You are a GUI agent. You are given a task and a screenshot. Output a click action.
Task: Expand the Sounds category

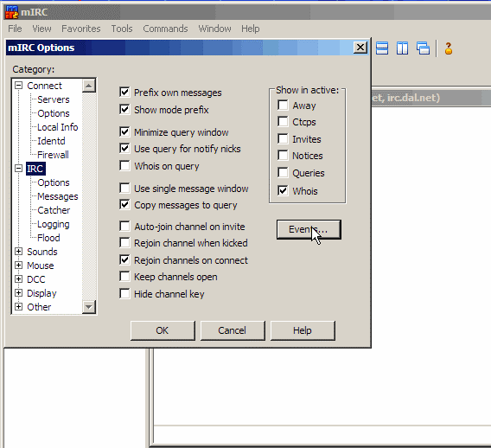(19, 252)
